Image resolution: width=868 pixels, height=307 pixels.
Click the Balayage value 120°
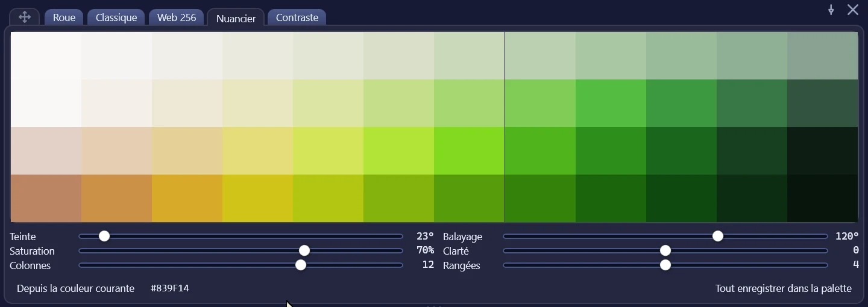pyautogui.click(x=847, y=236)
